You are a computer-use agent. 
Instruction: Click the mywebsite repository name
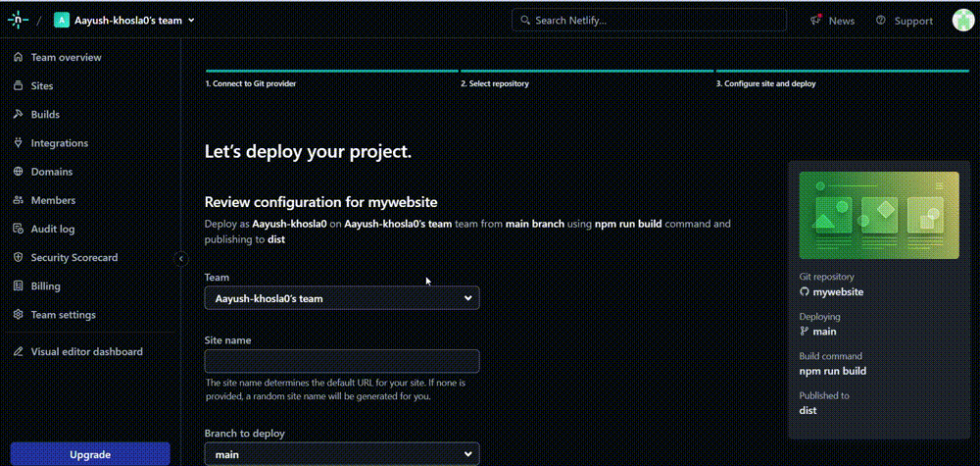(x=838, y=291)
